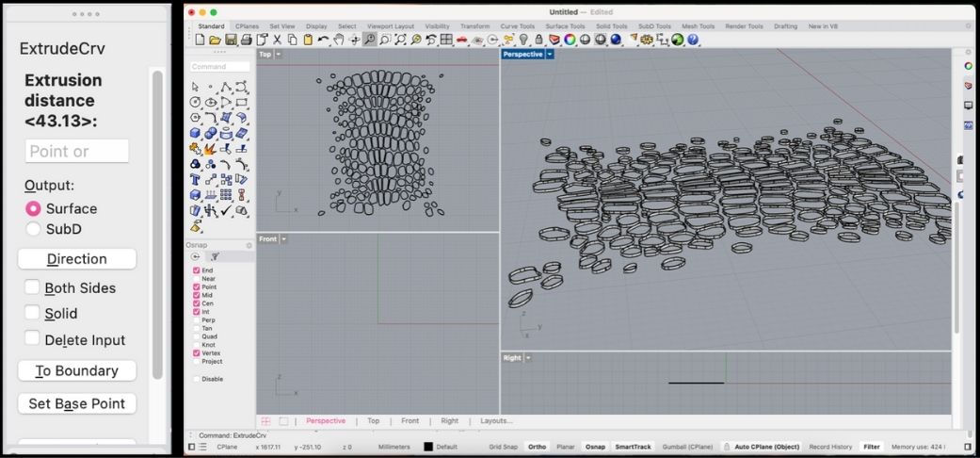Click the Save file icon in toolbar

pos(231,40)
